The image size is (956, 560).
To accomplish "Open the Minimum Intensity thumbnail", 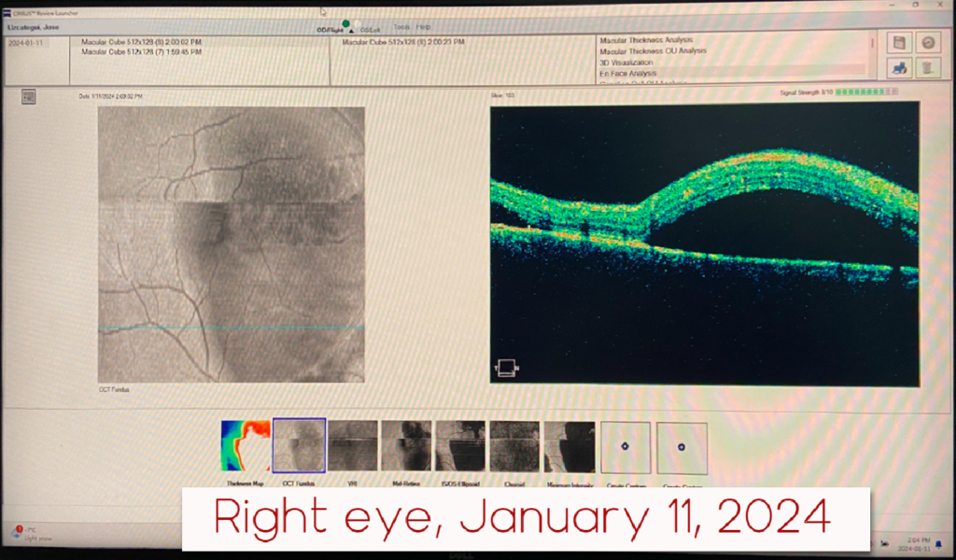I will click(x=569, y=447).
